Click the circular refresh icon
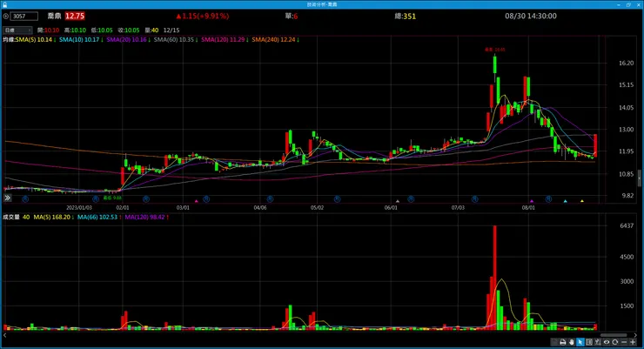 point(614,342)
